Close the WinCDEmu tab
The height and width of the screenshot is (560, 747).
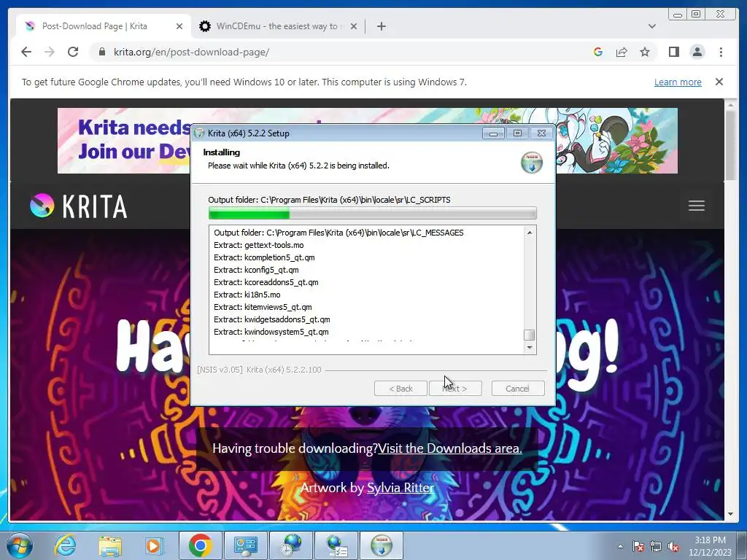click(354, 26)
